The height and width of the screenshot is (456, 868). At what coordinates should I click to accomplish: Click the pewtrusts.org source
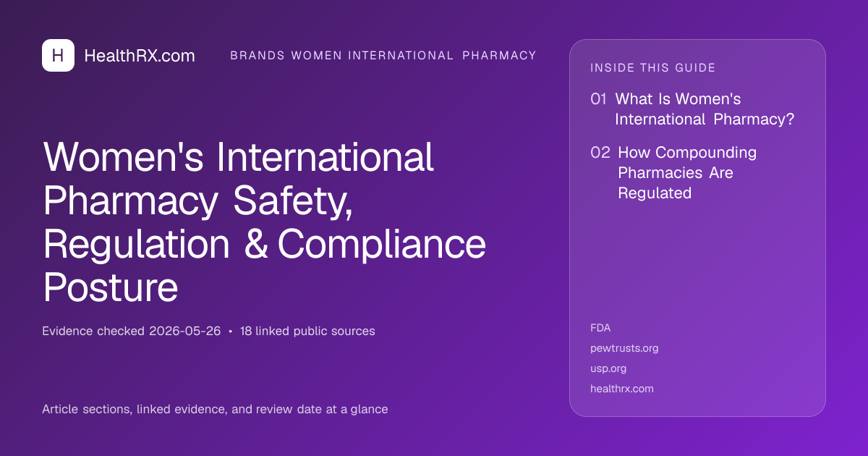tap(624, 348)
